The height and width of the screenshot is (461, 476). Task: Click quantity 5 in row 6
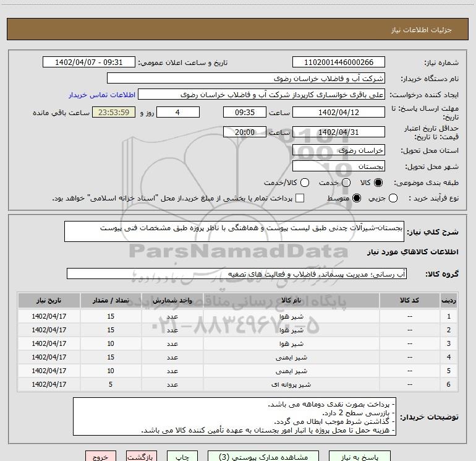(111, 384)
